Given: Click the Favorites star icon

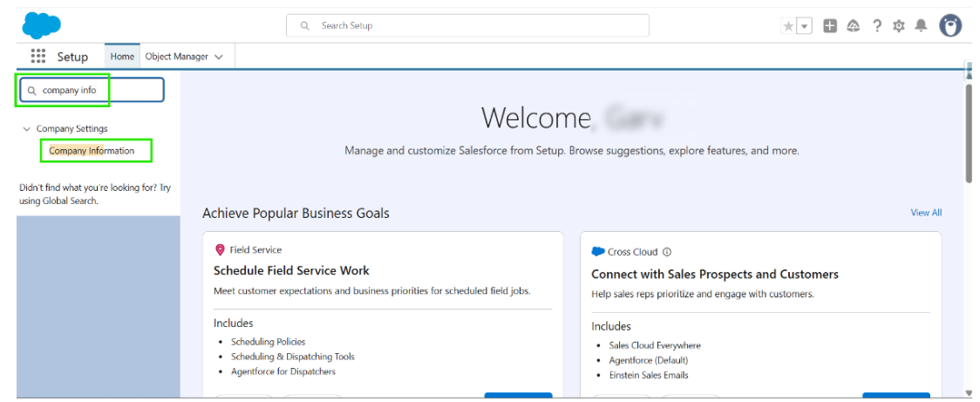Looking at the screenshot, I should click(x=788, y=26).
